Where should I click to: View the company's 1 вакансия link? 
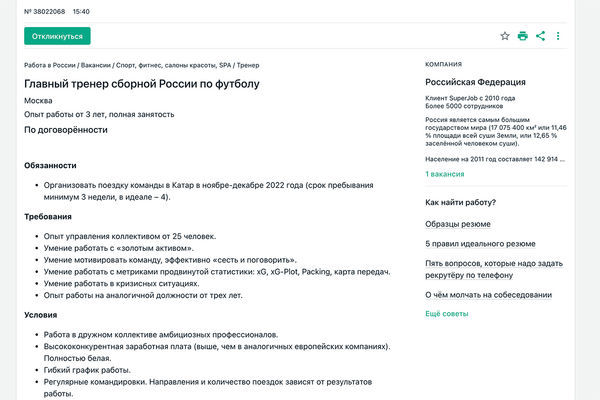click(x=444, y=174)
